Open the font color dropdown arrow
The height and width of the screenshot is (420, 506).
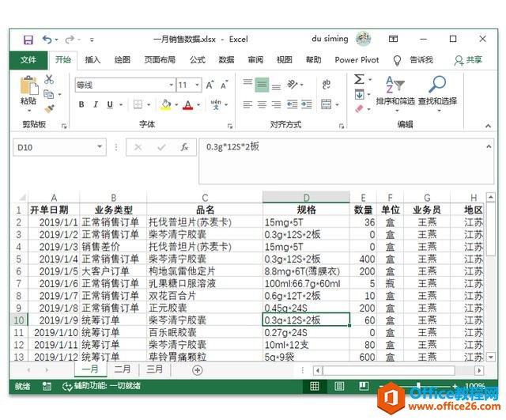pyautogui.click(x=198, y=104)
